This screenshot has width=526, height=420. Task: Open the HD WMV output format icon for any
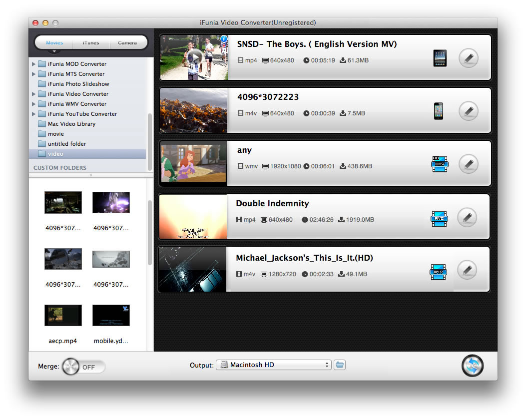[440, 164]
